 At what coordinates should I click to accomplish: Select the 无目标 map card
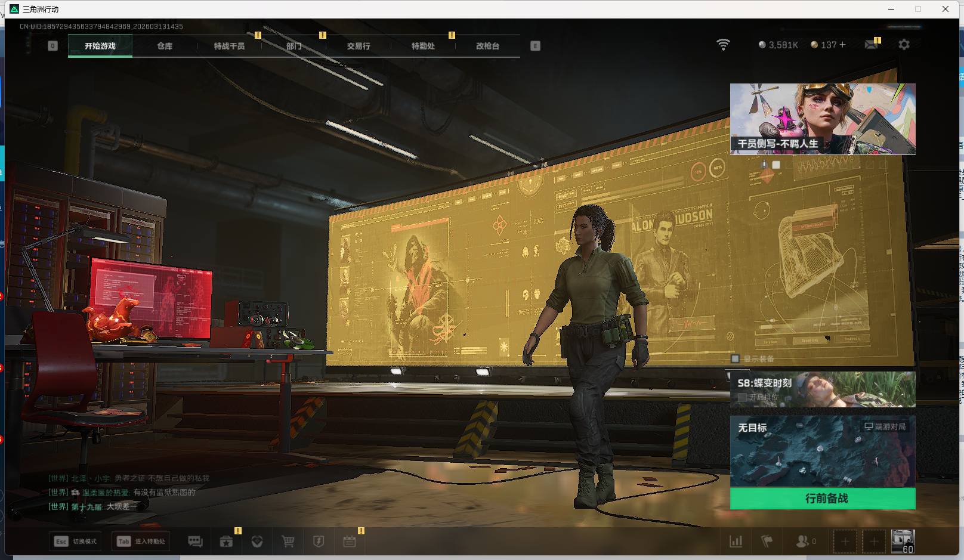(x=823, y=451)
